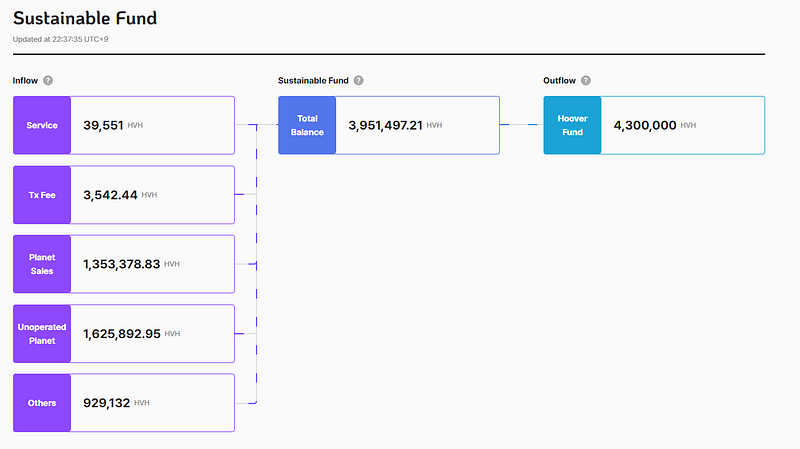
Task: Click the HVH unit beside 1,625,892.95
Action: coord(172,334)
